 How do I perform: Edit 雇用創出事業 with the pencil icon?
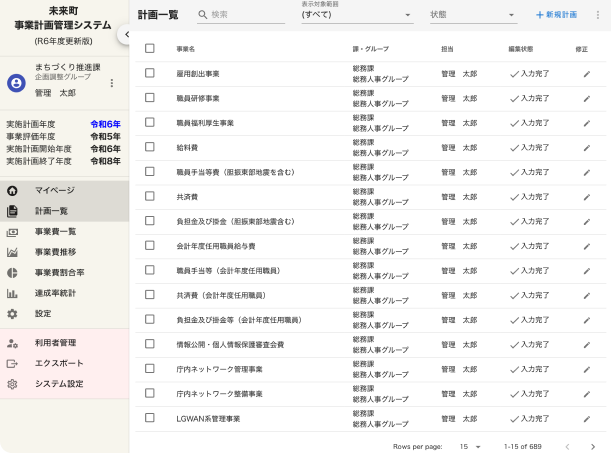[587, 74]
